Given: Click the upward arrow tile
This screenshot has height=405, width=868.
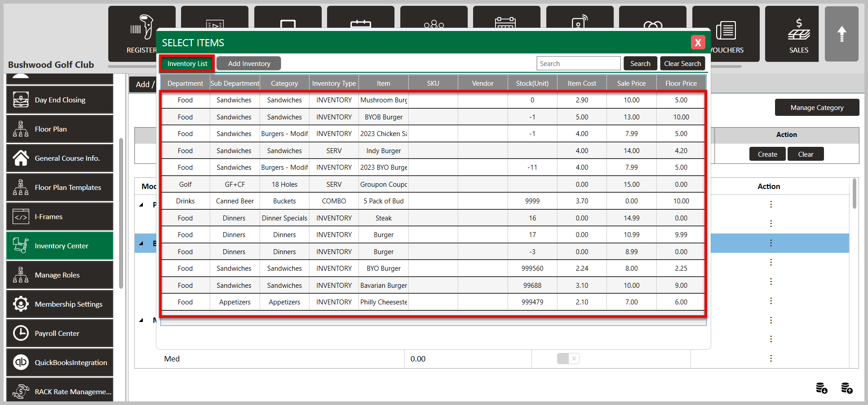Looking at the screenshot, I should coord(841,34).
